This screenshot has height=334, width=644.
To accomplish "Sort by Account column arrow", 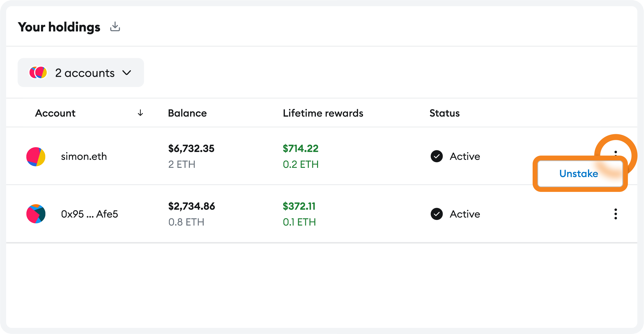I will click(x=140, y=113).
